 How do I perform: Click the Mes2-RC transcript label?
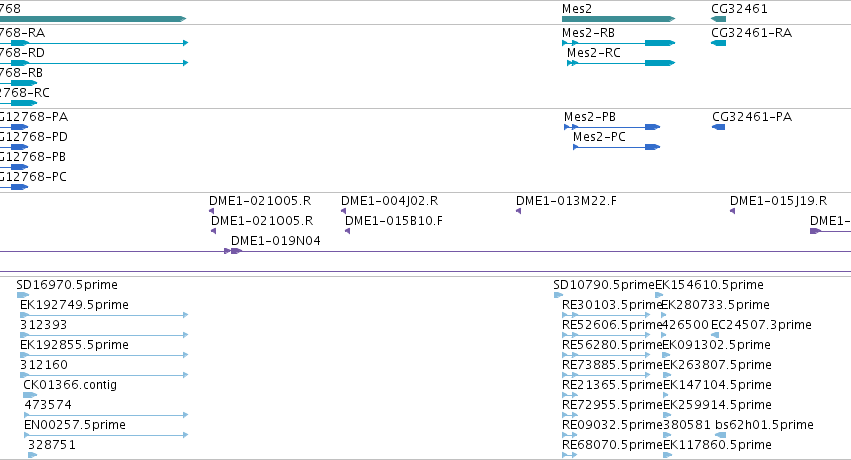[x=594, y=53]
